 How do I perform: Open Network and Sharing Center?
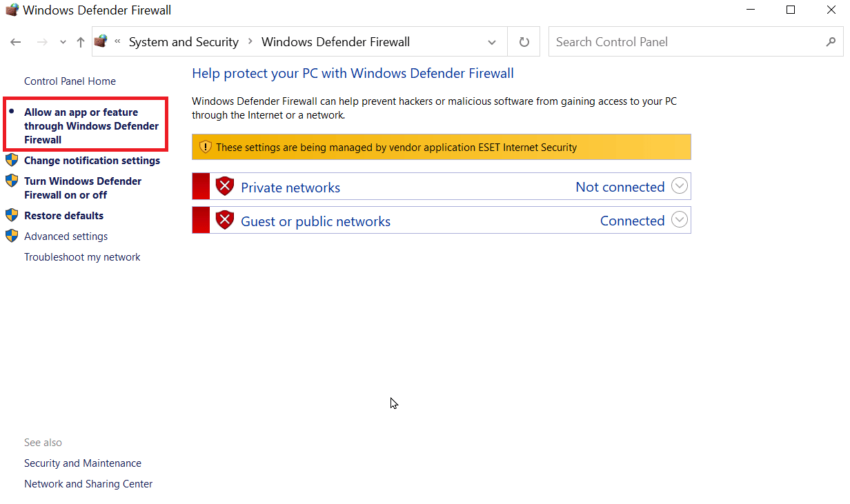(88, 483)
